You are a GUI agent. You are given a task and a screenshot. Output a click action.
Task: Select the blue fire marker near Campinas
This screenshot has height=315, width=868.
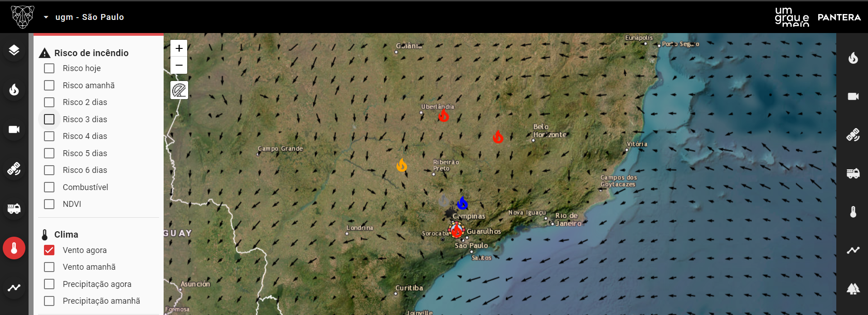click(x=462, y=203)
